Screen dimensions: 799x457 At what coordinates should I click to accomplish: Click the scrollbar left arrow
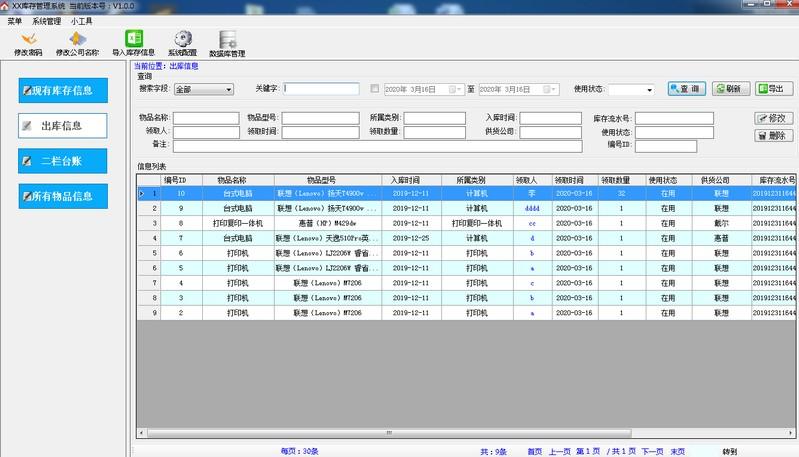(x=142, y=433)
